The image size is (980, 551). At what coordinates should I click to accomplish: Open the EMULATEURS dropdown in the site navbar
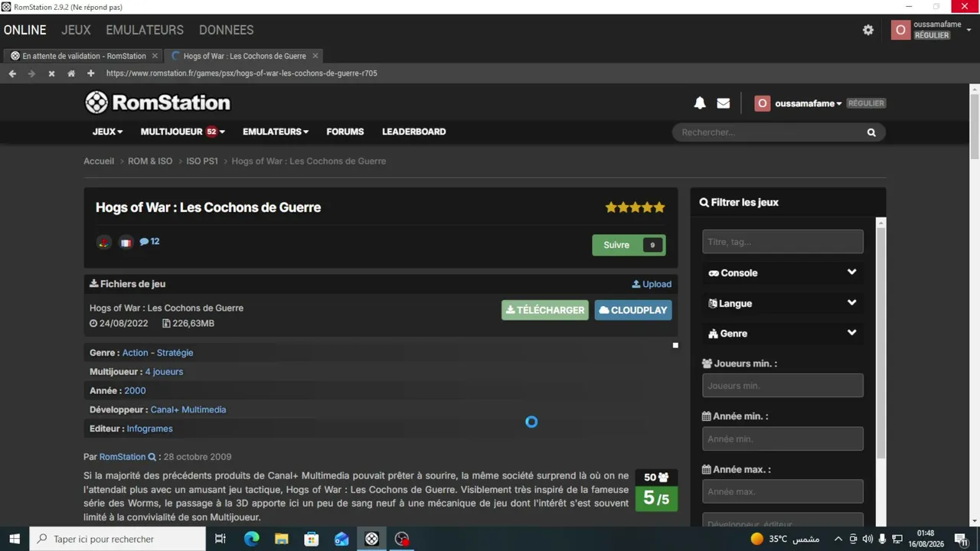pyautogui.click(x=276, y=132)
